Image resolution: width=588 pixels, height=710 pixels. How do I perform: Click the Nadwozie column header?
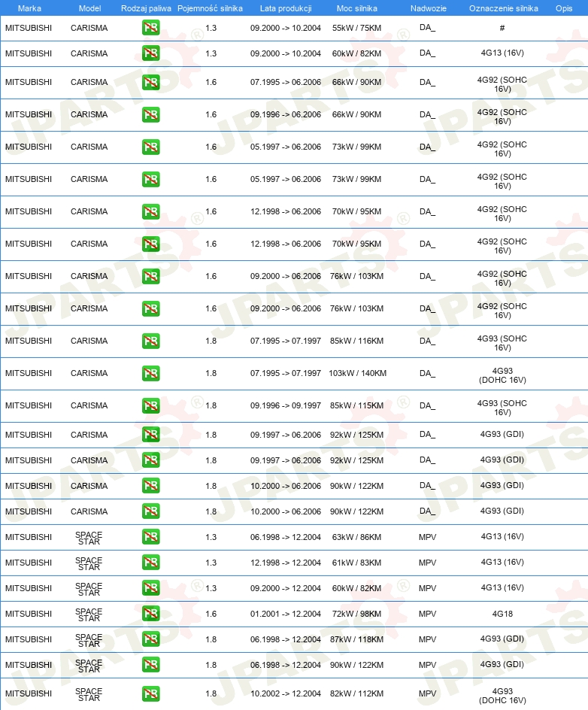[428, 8]
